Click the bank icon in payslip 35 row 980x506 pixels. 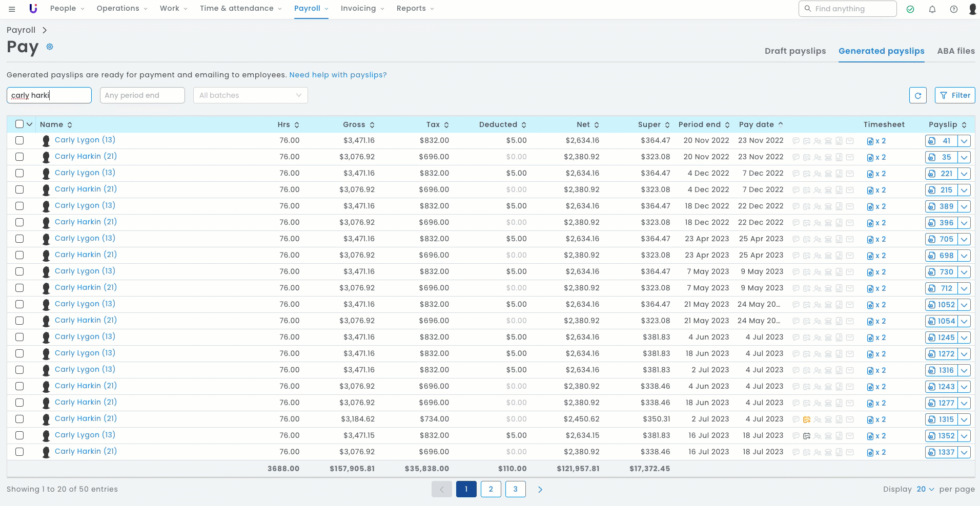[828, 157]
